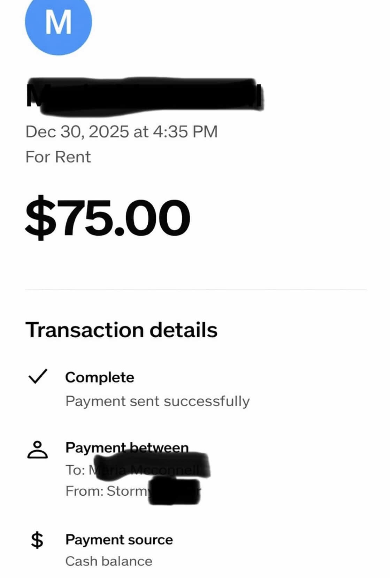Click the black redaction over sender surname
This screenshot has width=392, height=578.
pyautogui.click(x=174, y=492)
